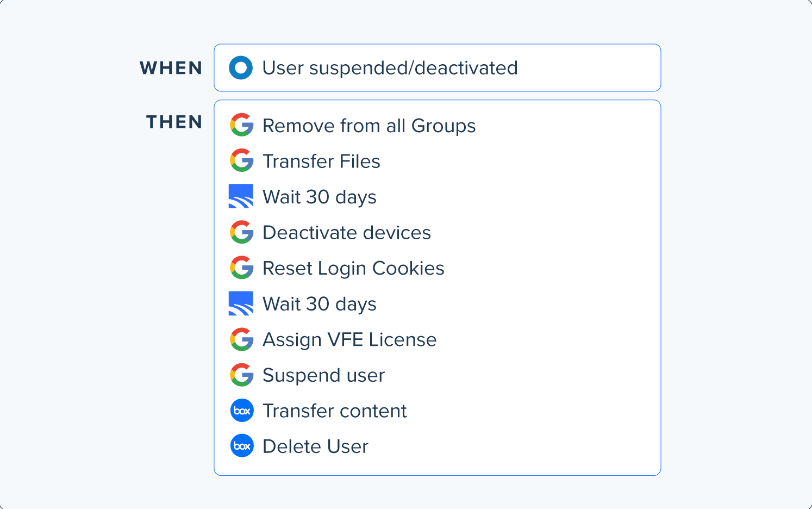Screen dimensions: 812x509
Task: Click the Google icon beside Transfer Files
Action: [x=241, y=161]
